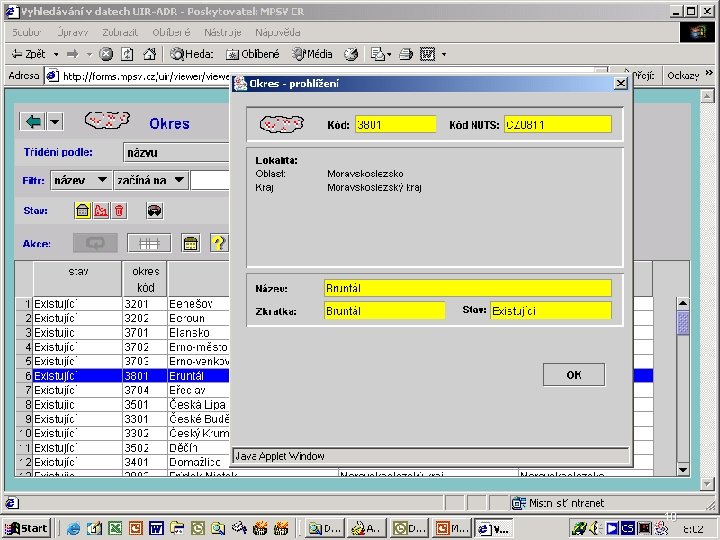
Task: Click the Název field containing Bruntál
Action: [467, 288]
